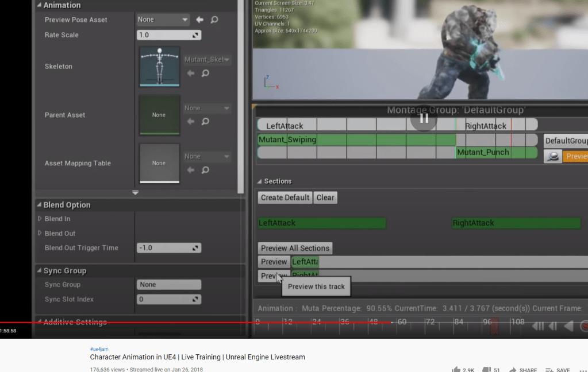Viewport: 588px width, 372px height.
Task: Open the Preview Pose Asset dropdown
Action: (163, 20)
